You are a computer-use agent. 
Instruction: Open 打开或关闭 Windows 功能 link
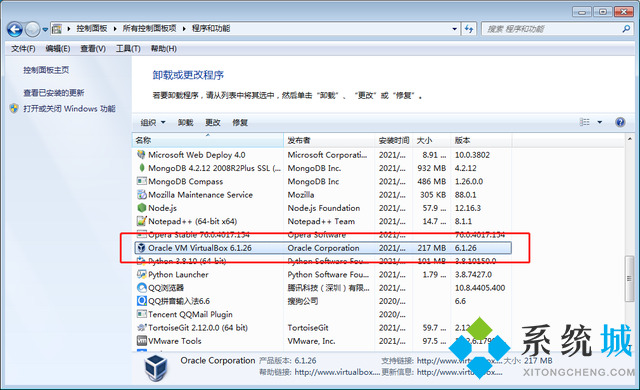(x=69, y=109)
